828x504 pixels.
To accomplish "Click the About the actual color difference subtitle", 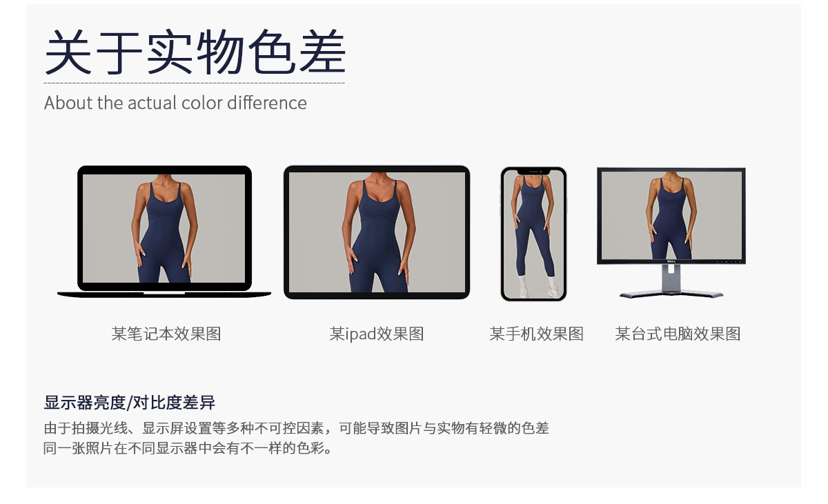I will (175, 103).
